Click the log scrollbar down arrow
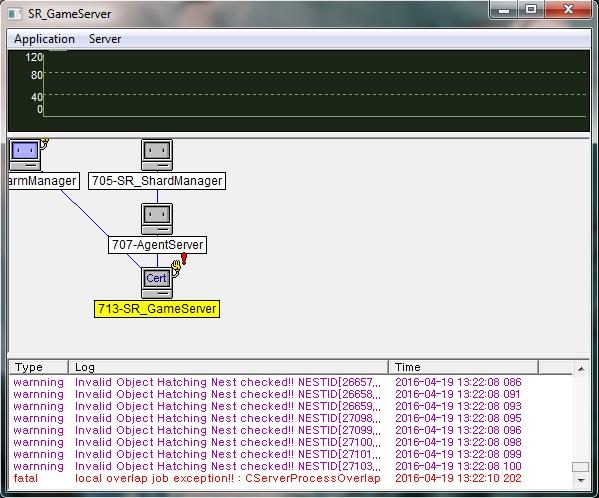 (581, 480)
